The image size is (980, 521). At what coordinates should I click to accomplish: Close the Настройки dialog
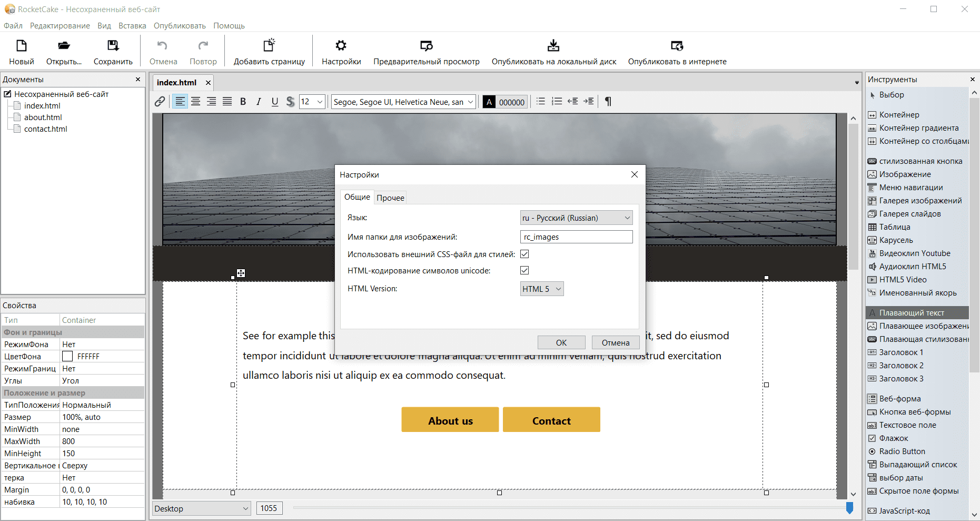(635, 174)
